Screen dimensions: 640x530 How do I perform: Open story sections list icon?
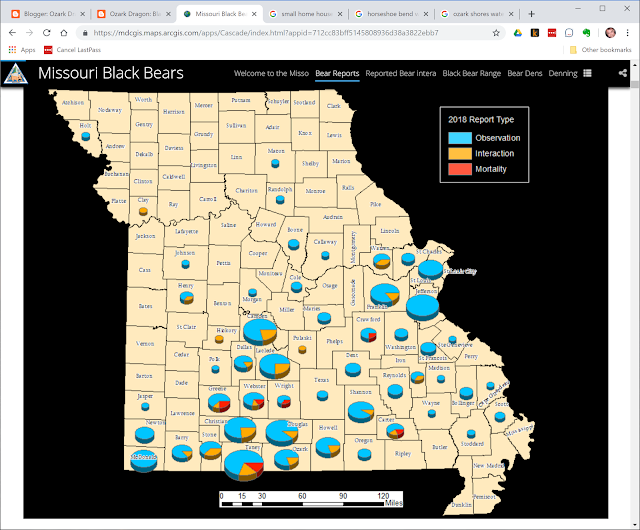[x=587, y=73]
